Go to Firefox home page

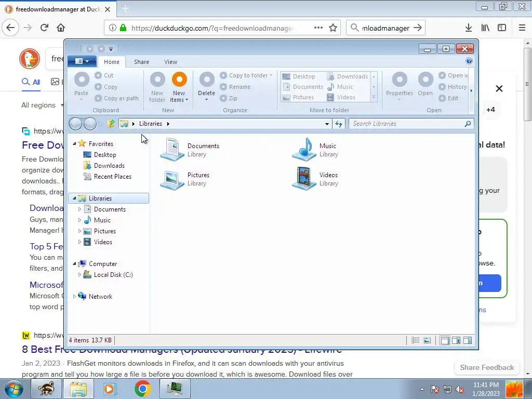[x=61, y=28]
